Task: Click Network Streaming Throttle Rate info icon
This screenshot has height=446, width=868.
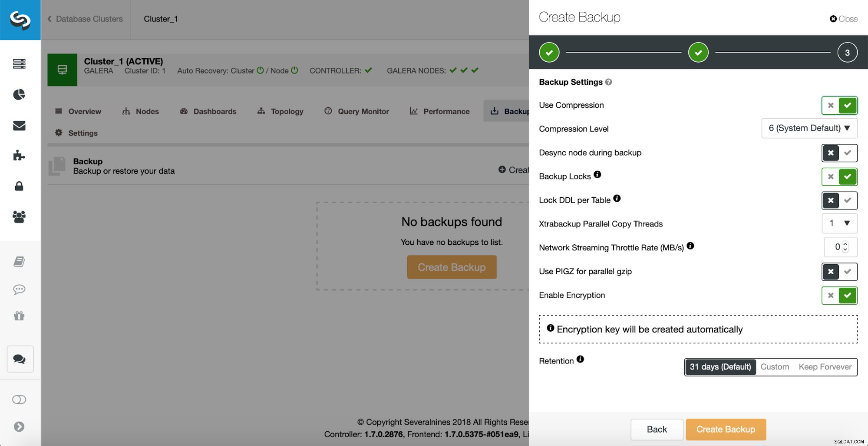Action: 690,246
